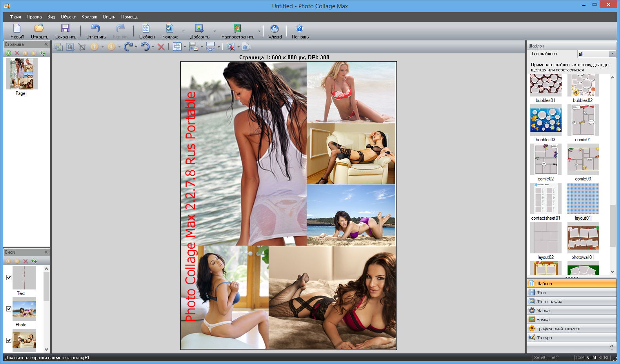This screenshot has width=620, height=364.
Task: Click the object alignment icon with photo
Action: [x=193, y=47]
